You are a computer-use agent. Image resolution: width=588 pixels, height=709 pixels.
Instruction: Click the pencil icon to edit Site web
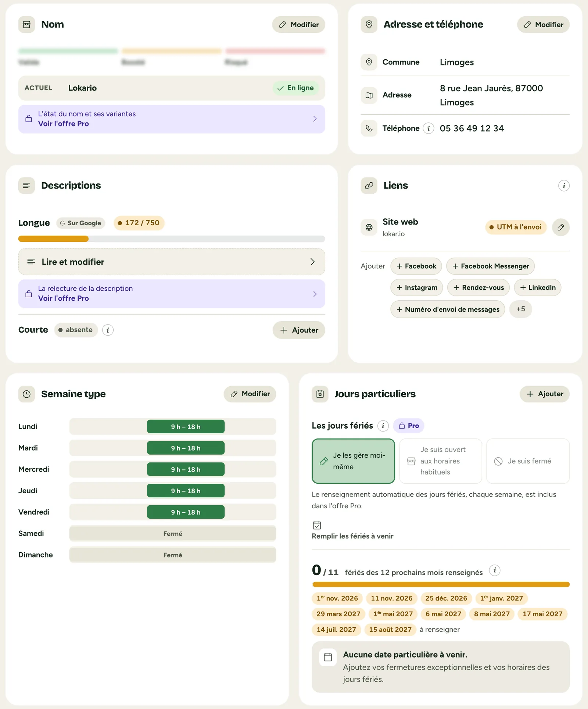[561, 227]
